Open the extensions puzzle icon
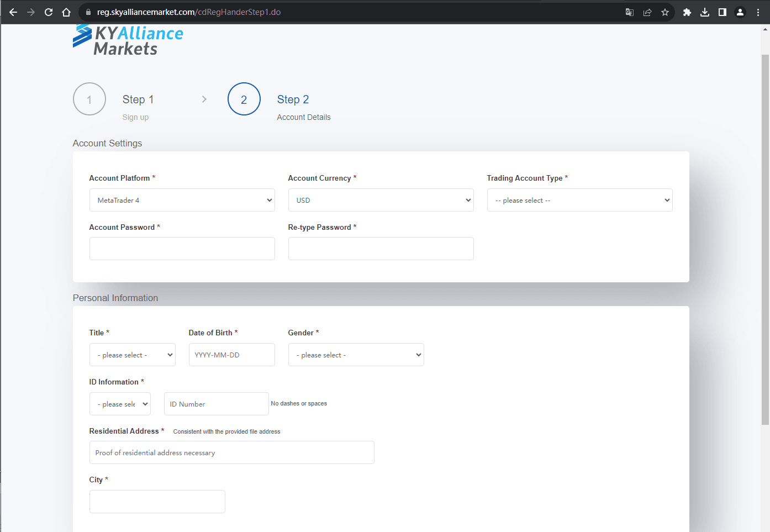This screenshot has height=532, width=770. click(x=687, y=12)
